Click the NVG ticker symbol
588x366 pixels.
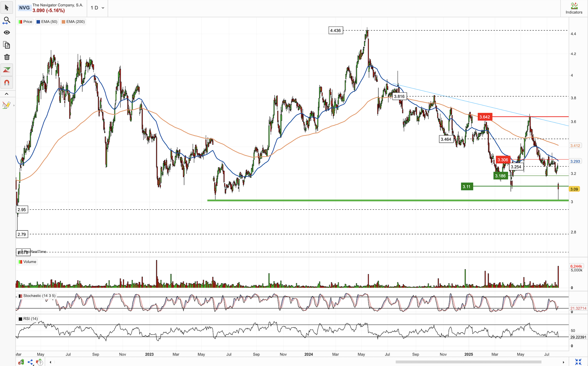[25, 8]
